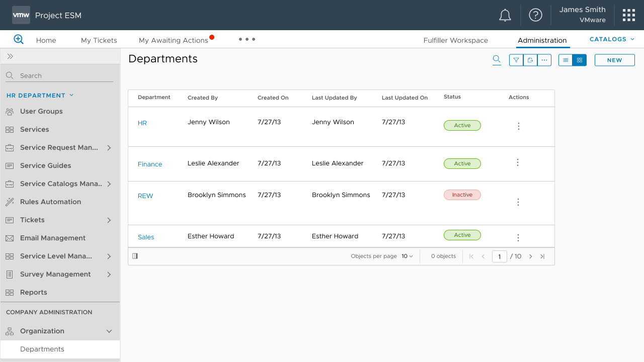
Task: Open the Email Management envelope icon
Action: [10, 238]
